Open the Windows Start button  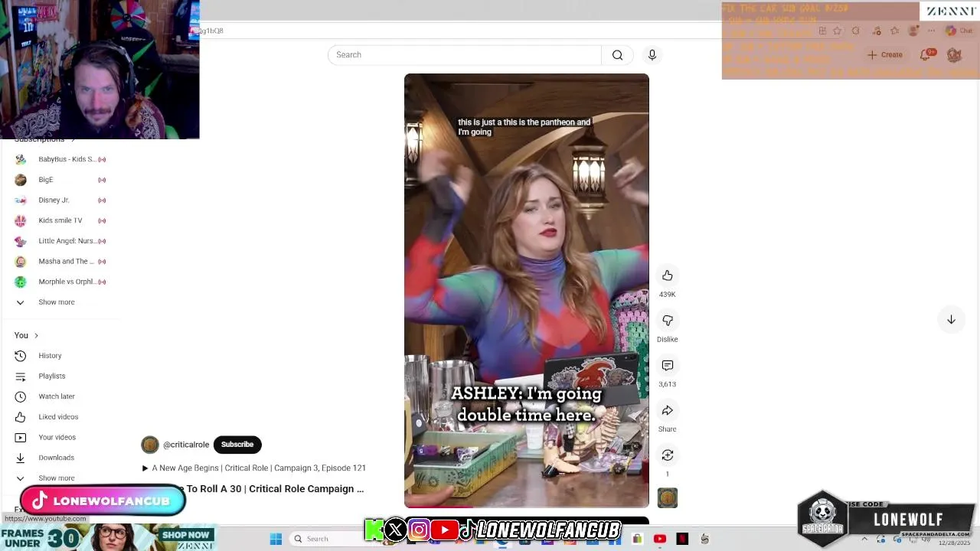(x=276, y=539)
